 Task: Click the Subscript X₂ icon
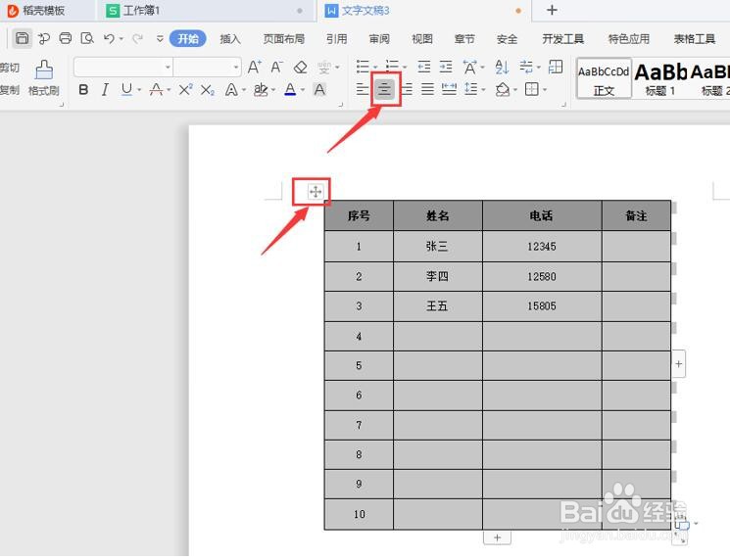click(207, 89)
